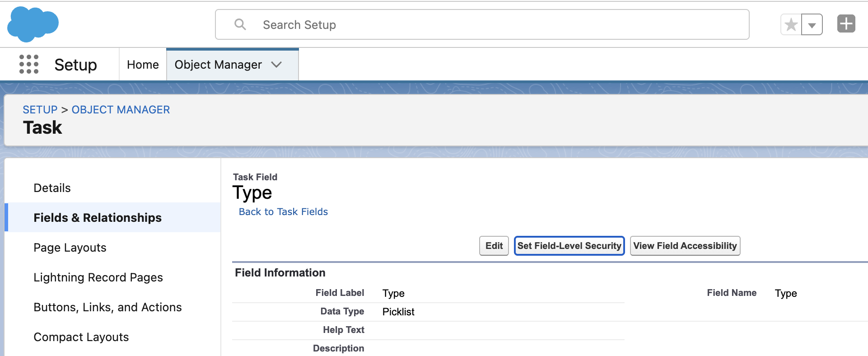Go back to Task Fields
868x356 pixels.
pyautogui.click(x=283, y=212)
